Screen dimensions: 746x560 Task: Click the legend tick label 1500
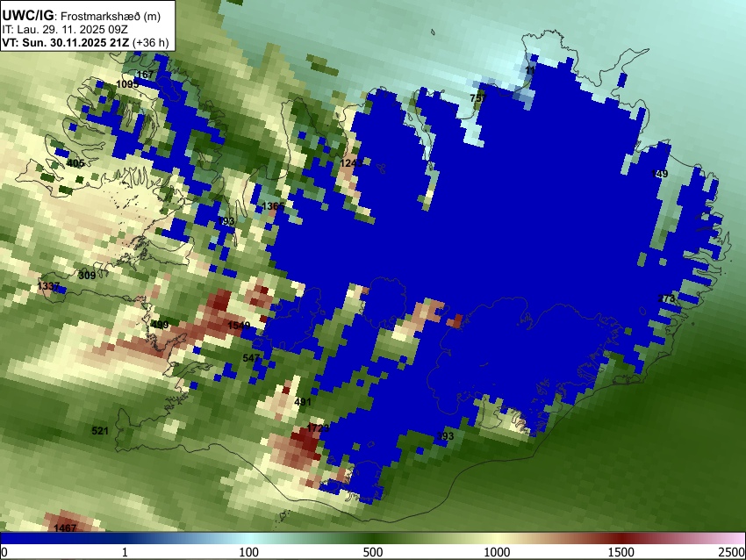tap(620, 552)
